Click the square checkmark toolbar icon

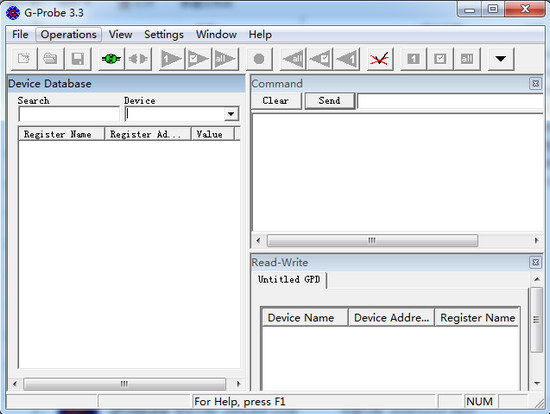point(440,59)
